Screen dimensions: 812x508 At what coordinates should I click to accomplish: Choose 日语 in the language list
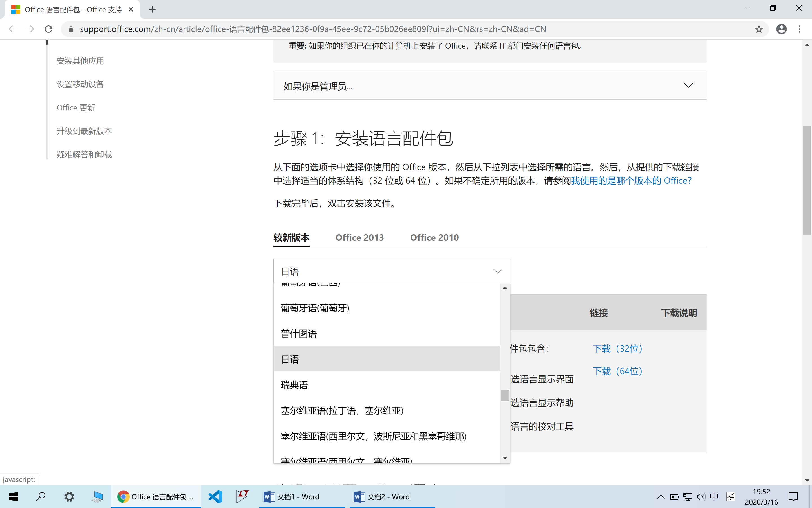point(387,359)
